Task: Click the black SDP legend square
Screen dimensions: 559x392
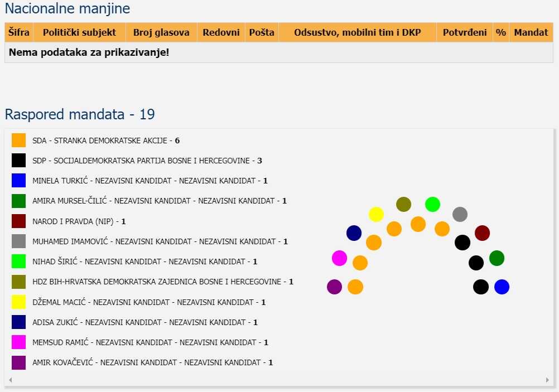Action: point(19,161)
